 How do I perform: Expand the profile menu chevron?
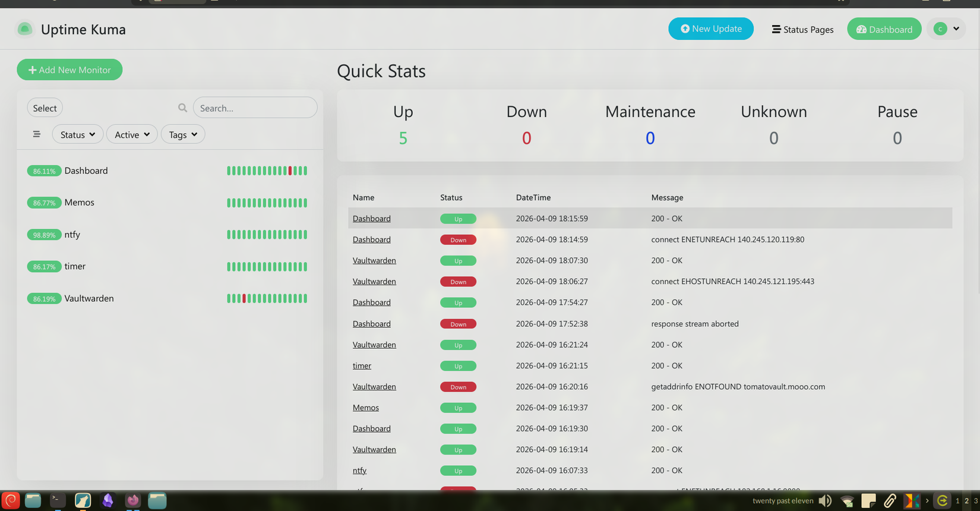pos(956,29)
